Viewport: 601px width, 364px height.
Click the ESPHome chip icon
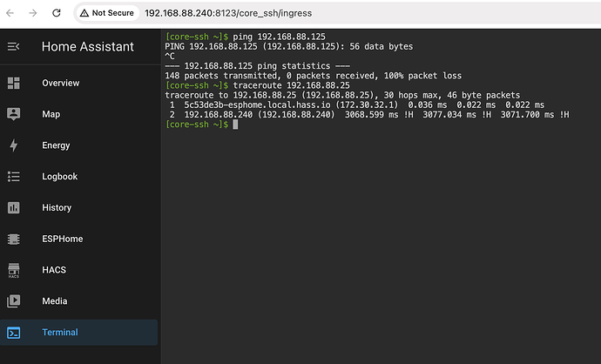pyautogui.click(x=13, y=239)
